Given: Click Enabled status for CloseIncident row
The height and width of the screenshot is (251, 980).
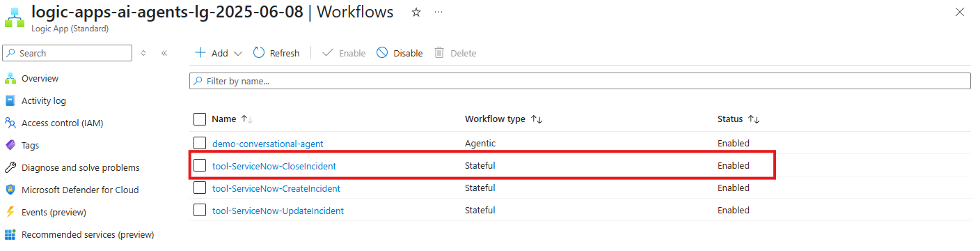Looking at the screenshot, I should point(734,165).
